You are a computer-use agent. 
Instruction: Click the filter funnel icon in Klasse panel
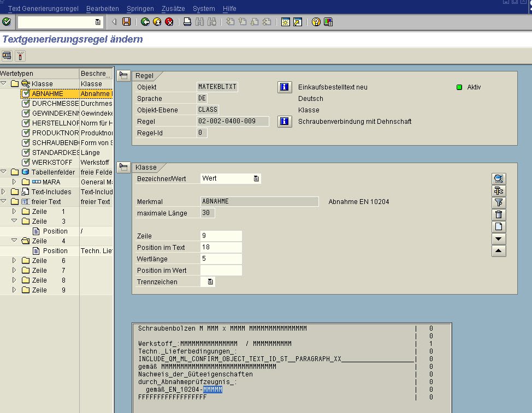499,202
